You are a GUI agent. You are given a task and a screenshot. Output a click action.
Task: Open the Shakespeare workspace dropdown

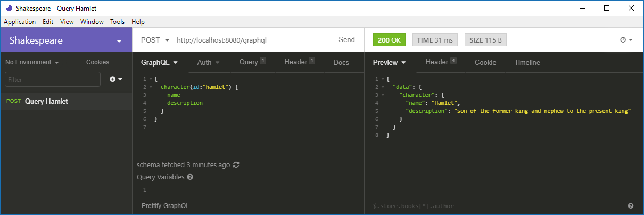coord(119,41)
